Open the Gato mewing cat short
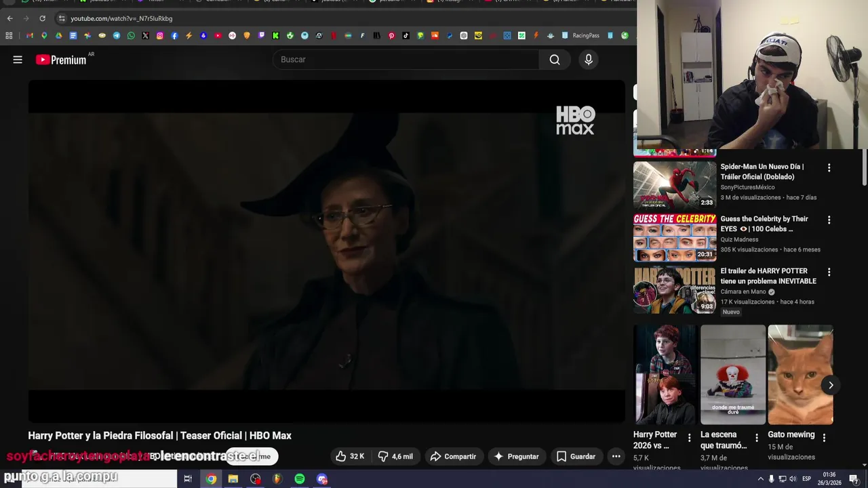The width and height of the screenshot is (868, 488). tap(800, 374)
